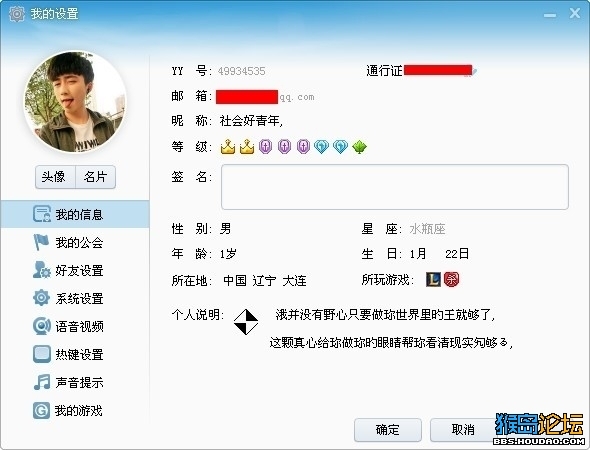Click the red 杀 game badge icon

click(451, 279)
